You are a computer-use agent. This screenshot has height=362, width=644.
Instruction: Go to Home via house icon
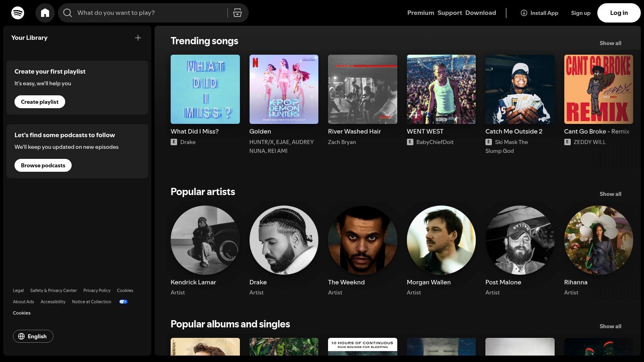(x=45, y=13)
